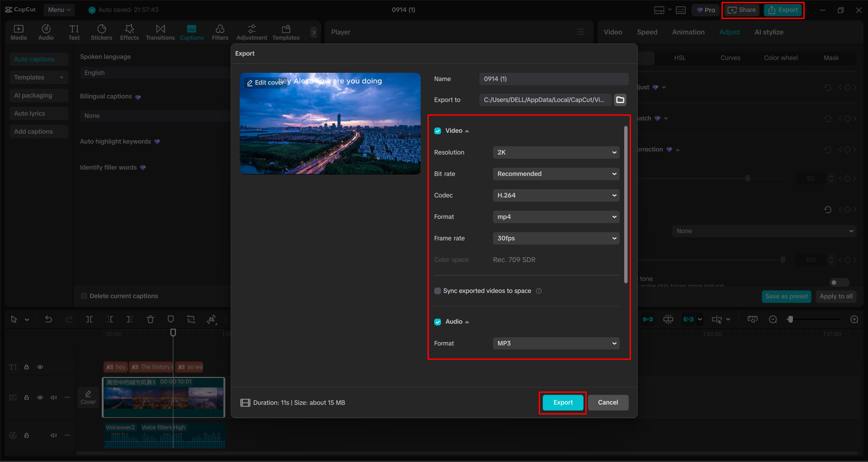
Task: Open the Transitions panel
Action: pos(160,32)
